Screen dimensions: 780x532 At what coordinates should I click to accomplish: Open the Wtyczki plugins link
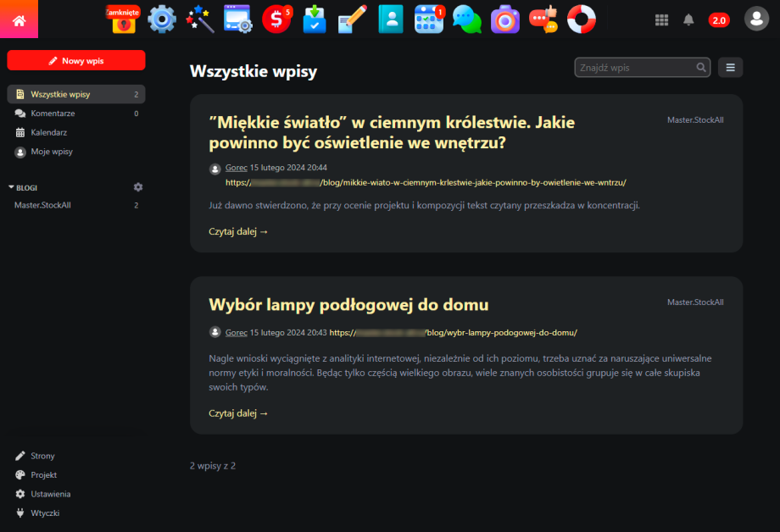tap(45, 513)
